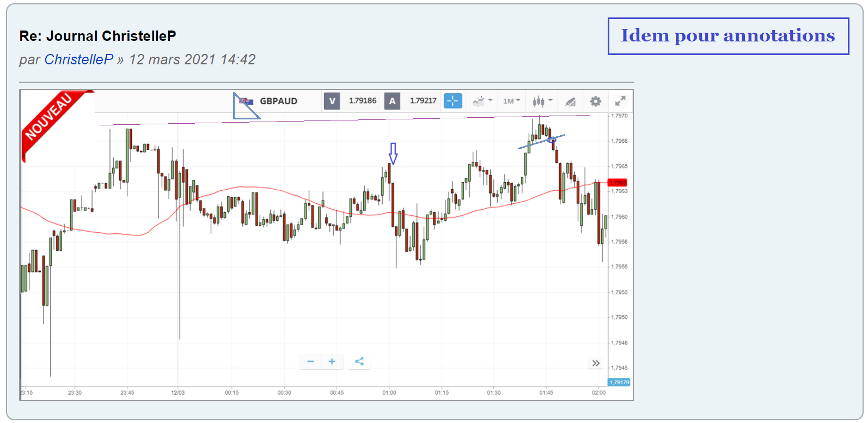Open ChristelleP author profile link
The height and width of the screenshot is (423, 868).
click(78, 59)
